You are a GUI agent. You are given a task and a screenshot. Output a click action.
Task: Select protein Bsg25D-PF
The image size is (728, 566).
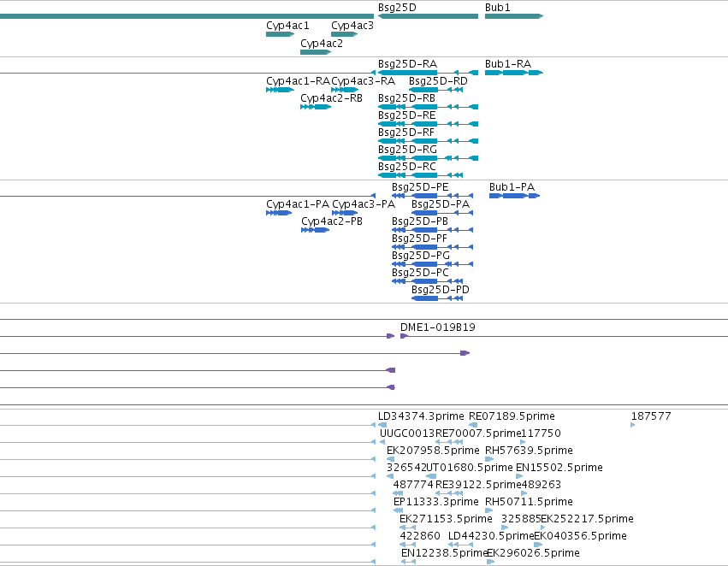click(432, 247)
